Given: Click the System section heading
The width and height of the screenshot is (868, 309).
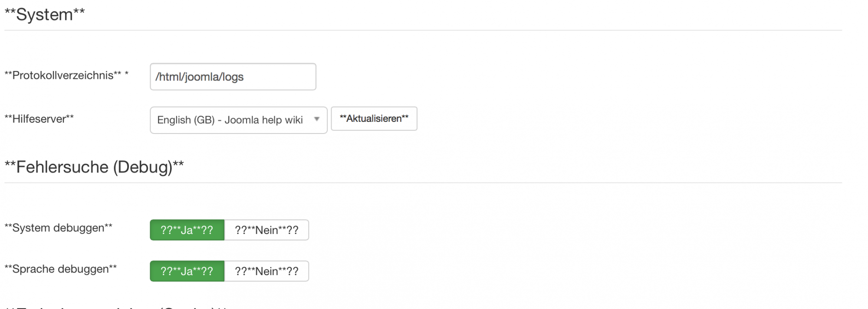Looking at the screenshot, I should click(x=45, y=15).
